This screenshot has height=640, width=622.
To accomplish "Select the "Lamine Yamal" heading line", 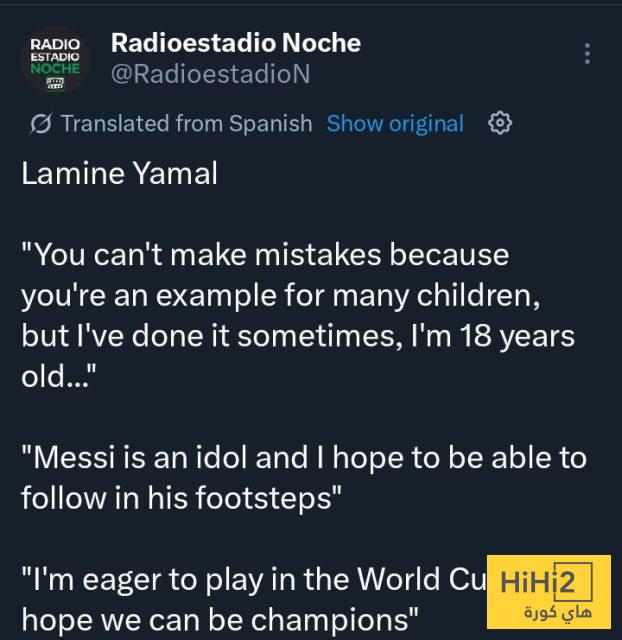I will (x=119, y=174).
